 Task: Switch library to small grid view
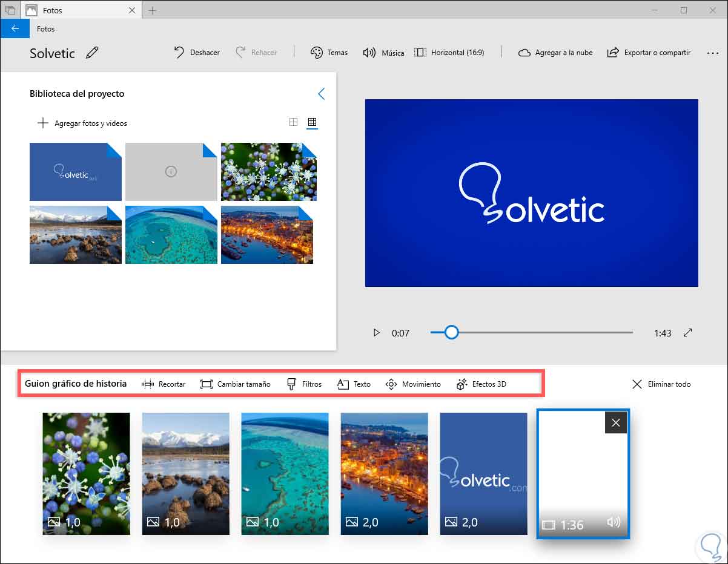(x=312, y=122)
